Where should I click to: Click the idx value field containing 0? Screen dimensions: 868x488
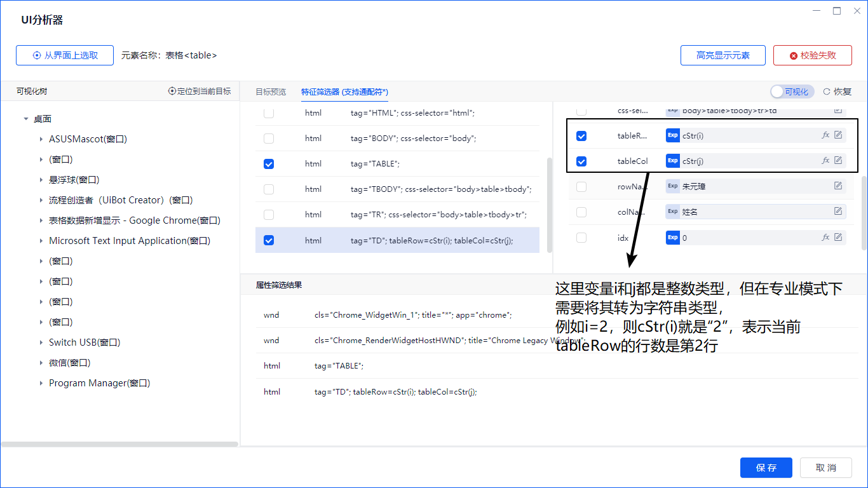click(756, 238)
